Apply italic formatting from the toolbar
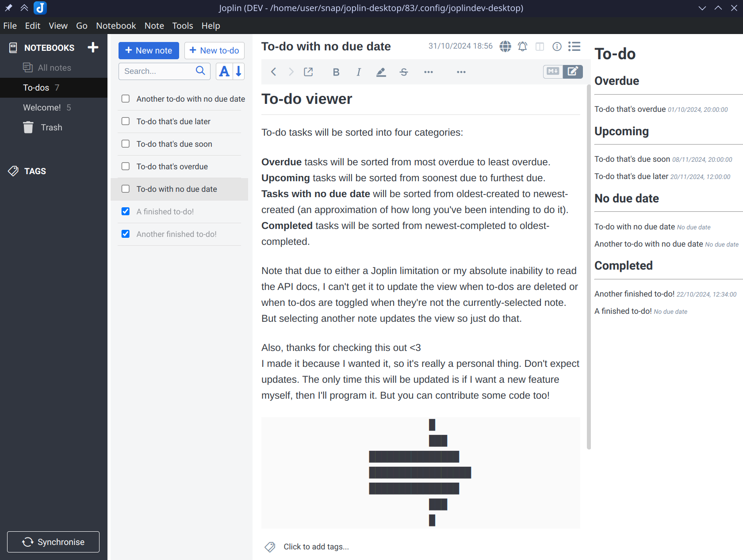Image resolution: width=743 pixels, height=560 pixels. [359, 72]
